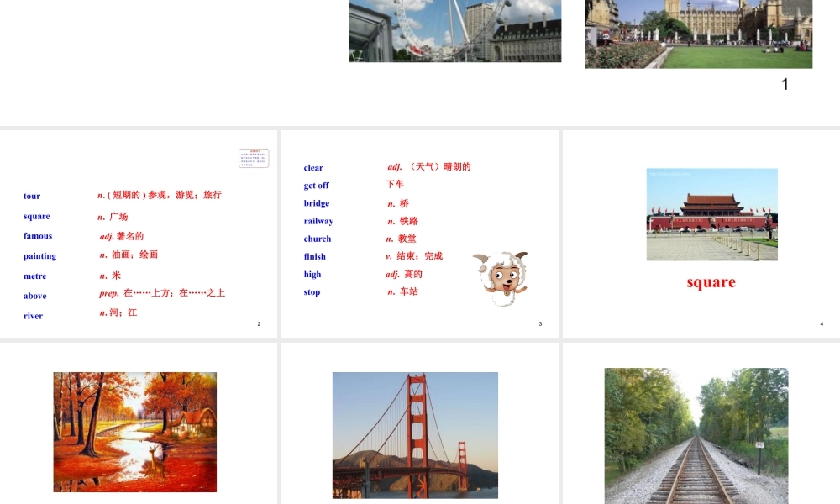Click the Tiananmen square photo on slide 4
The image size is (840, 504).
pyautogui.click(x=711, y=214)
